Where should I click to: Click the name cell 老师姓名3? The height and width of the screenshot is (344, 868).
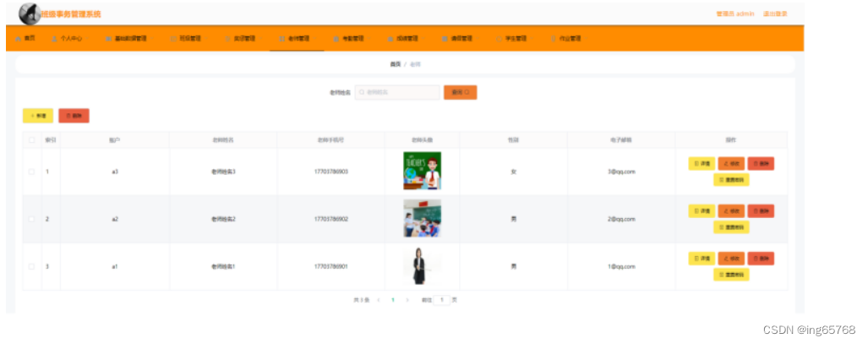223,172
